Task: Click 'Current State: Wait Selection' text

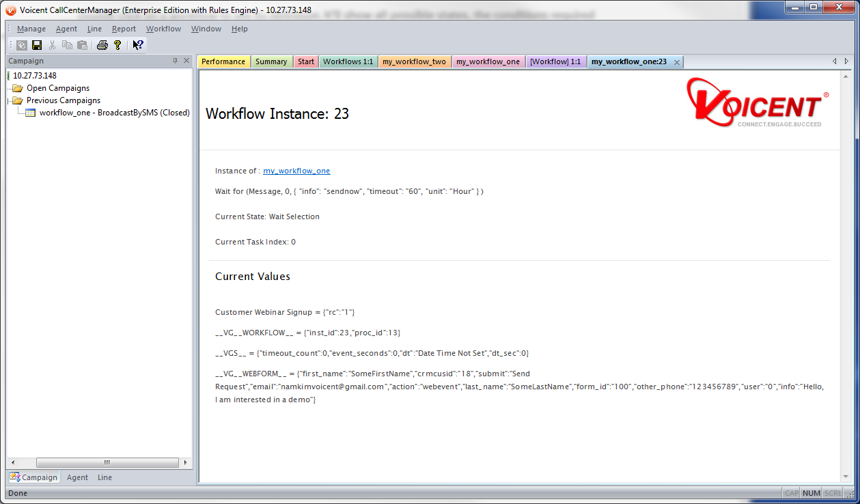Action: click(x=267, y=216)
